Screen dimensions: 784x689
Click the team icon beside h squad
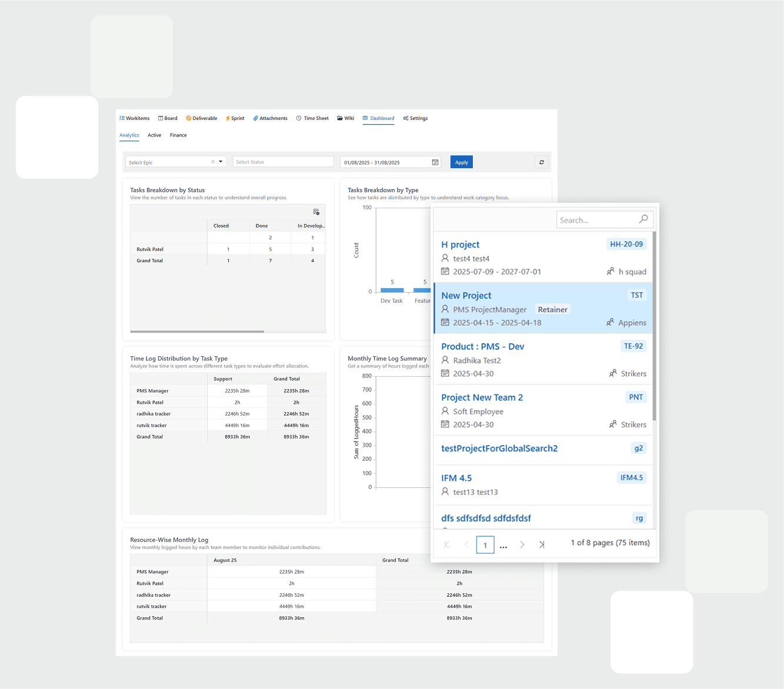pyautogui.click(x=610, y=271)
